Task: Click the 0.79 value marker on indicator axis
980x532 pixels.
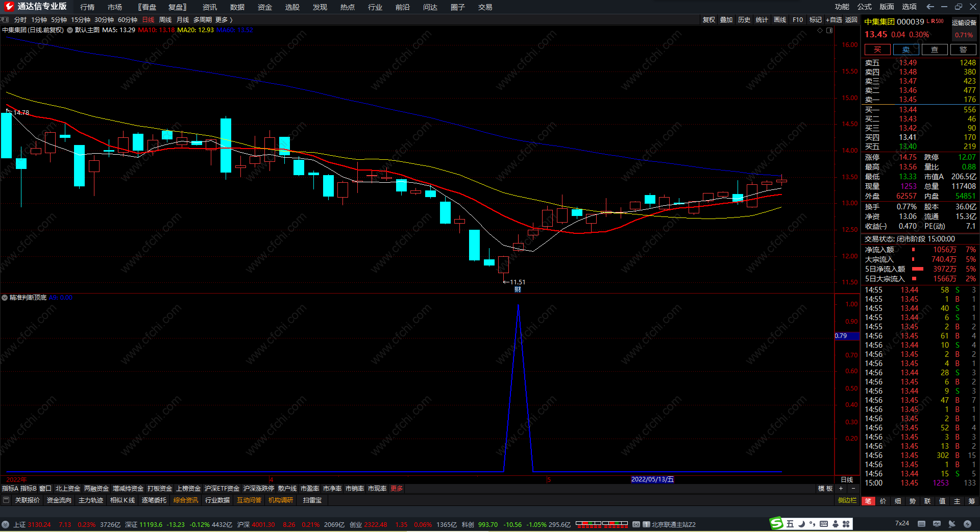Action: [x=847, y=336]
